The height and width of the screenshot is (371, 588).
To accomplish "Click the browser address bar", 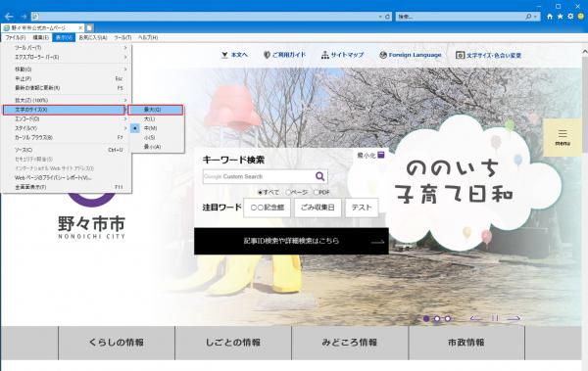I will pyautogui.click(x=205, y=17).
